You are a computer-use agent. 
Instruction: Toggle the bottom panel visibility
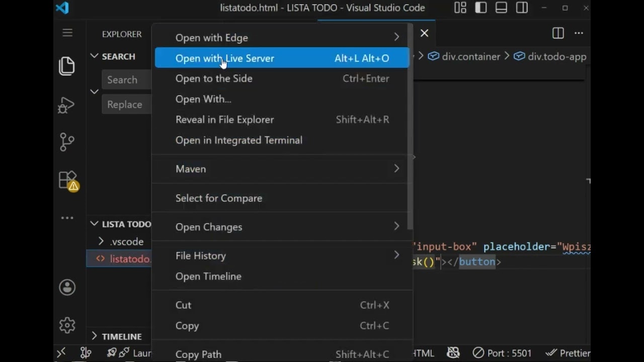point(501,8)
